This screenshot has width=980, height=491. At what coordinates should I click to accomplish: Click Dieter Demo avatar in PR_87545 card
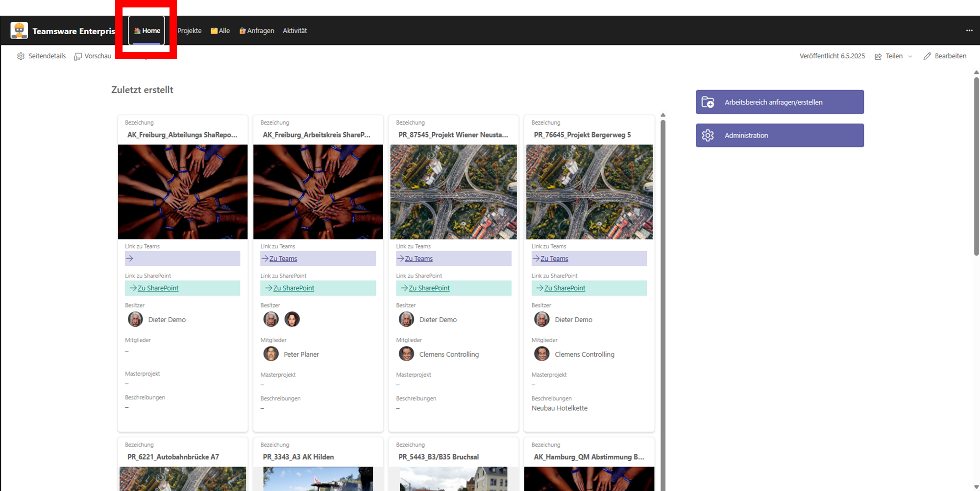(406, 320)
